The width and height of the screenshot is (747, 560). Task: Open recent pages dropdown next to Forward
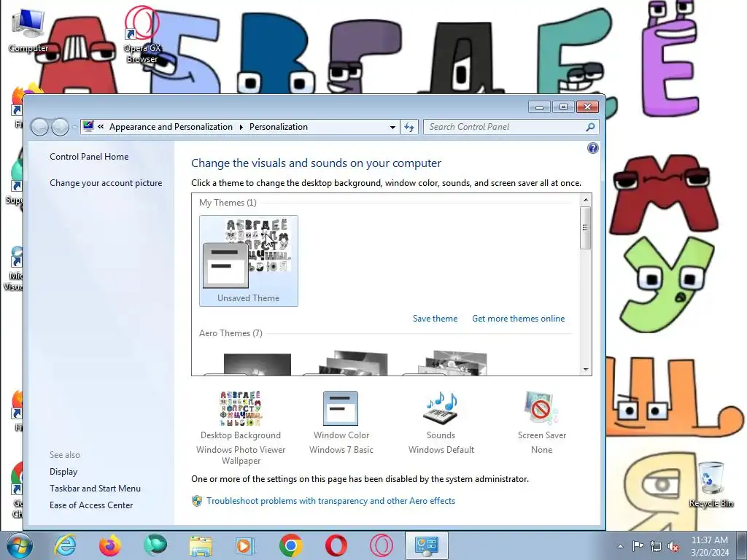click(x=75, y=127)
